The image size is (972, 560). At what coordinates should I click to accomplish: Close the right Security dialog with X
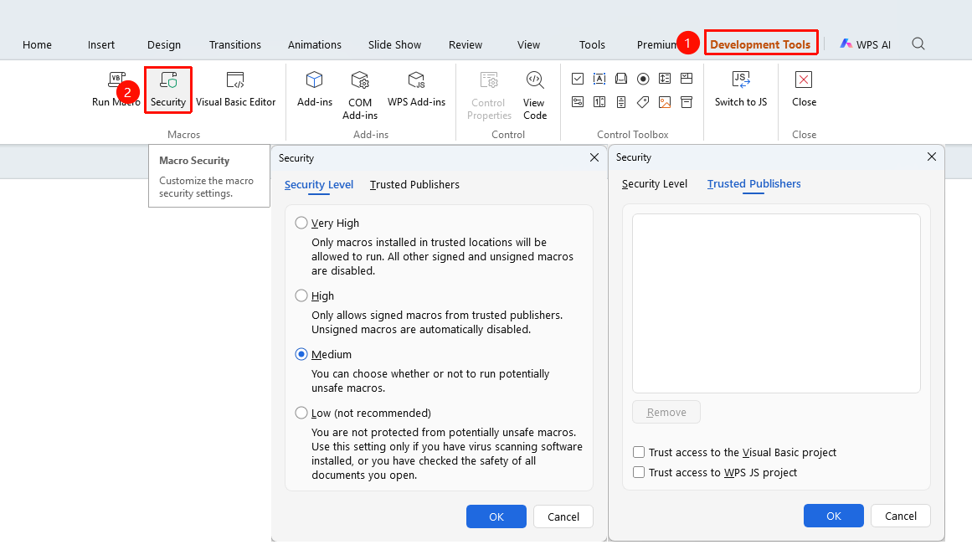931,157
